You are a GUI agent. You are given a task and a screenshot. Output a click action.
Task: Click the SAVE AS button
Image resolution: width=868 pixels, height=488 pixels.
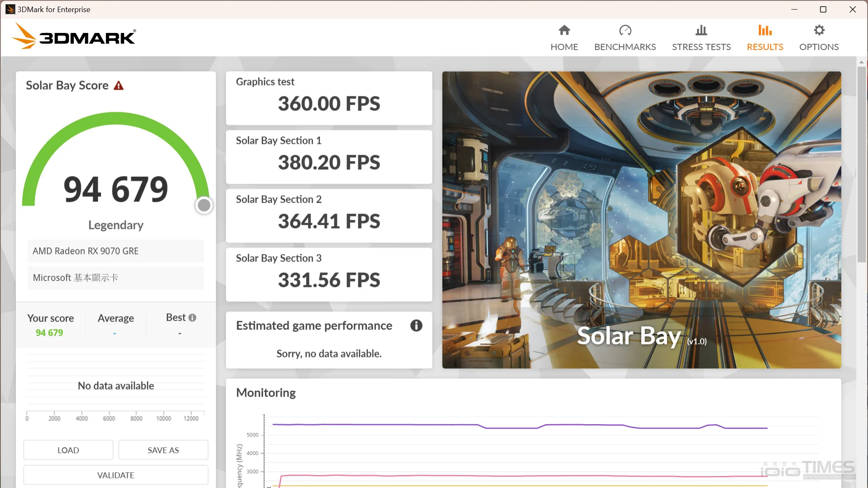tap(163, 450)
